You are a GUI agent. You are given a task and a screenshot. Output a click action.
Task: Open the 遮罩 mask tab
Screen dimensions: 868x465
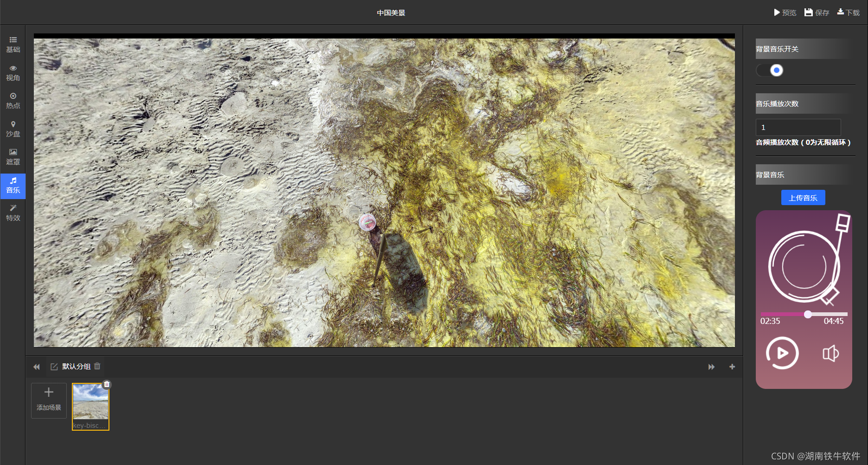pos(13,157)
